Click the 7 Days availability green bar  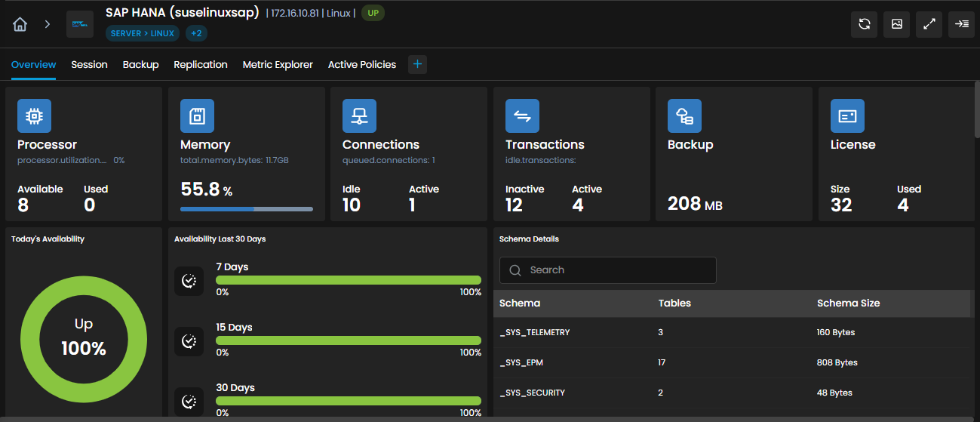tap(349, 280)
